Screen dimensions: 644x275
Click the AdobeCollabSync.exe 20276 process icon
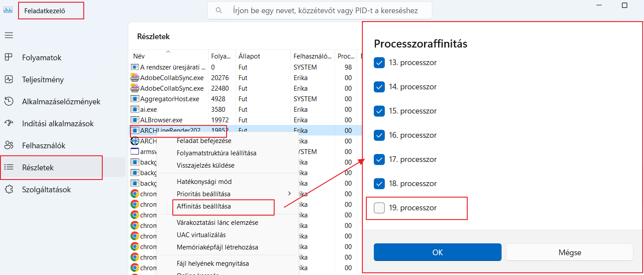click(135, 78)
